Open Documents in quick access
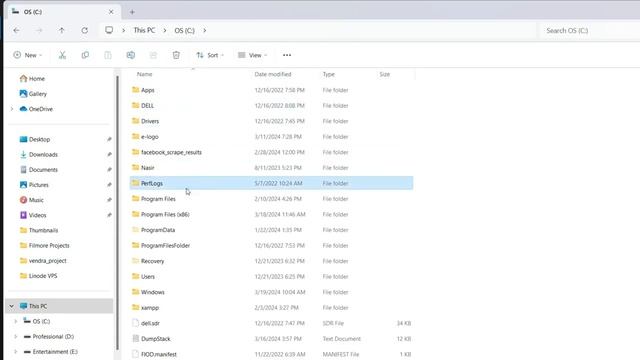 [x=39, y=170]
